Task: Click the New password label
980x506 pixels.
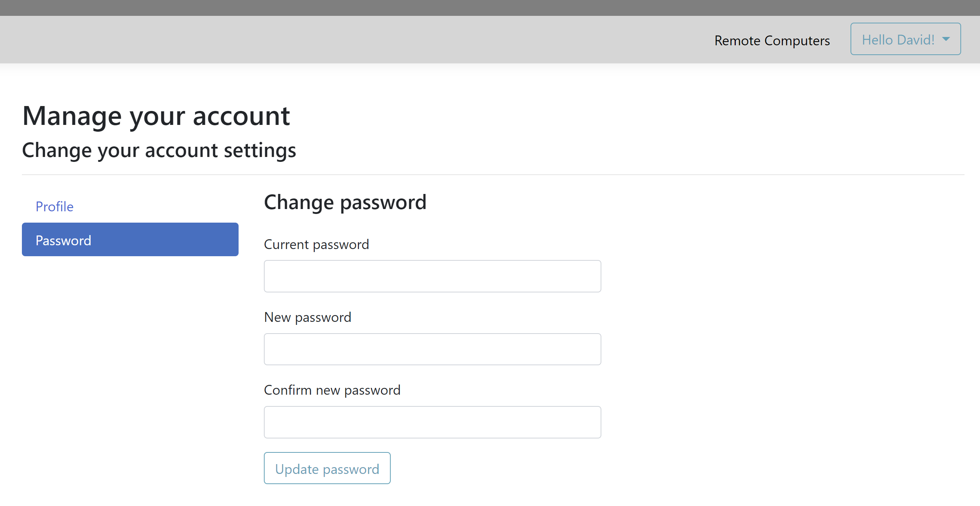Action: (307, 317)
